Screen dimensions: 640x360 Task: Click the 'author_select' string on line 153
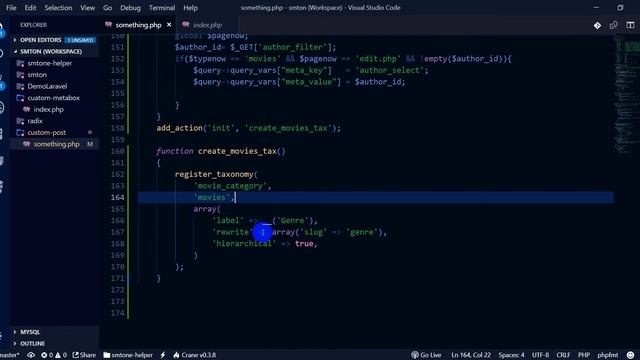[x=389, y=70]
